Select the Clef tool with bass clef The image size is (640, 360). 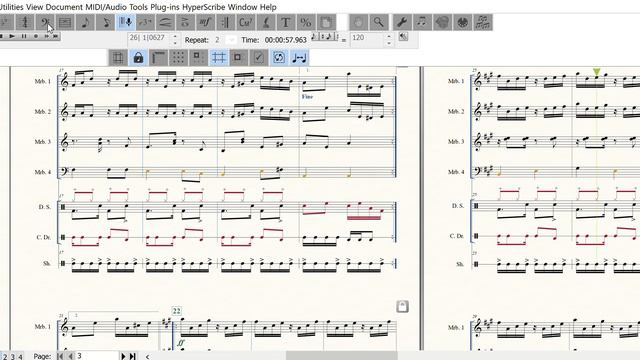coord(45,22)
